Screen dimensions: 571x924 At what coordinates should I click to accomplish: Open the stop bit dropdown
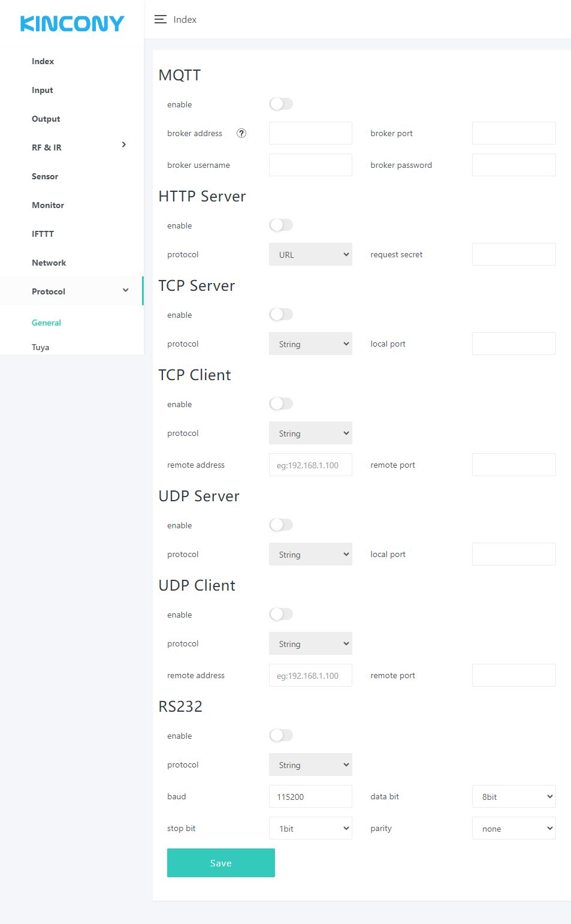tap(310, 829)
